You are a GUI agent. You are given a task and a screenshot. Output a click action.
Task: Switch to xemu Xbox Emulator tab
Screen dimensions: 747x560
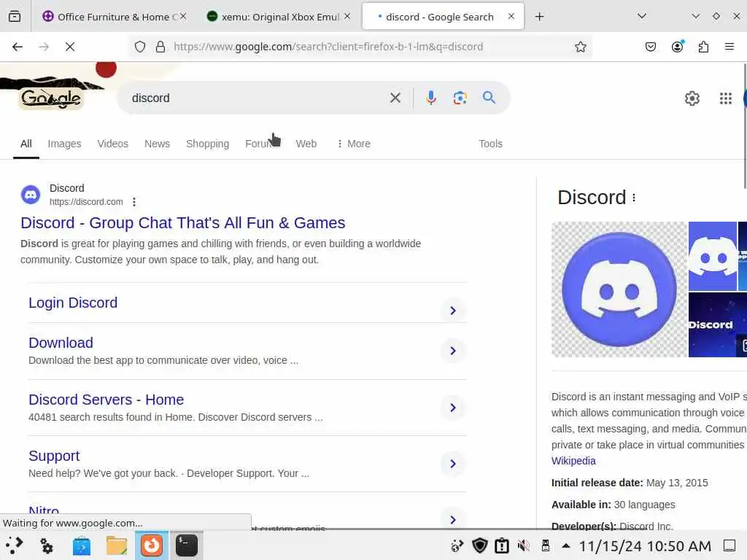[280, 17]
